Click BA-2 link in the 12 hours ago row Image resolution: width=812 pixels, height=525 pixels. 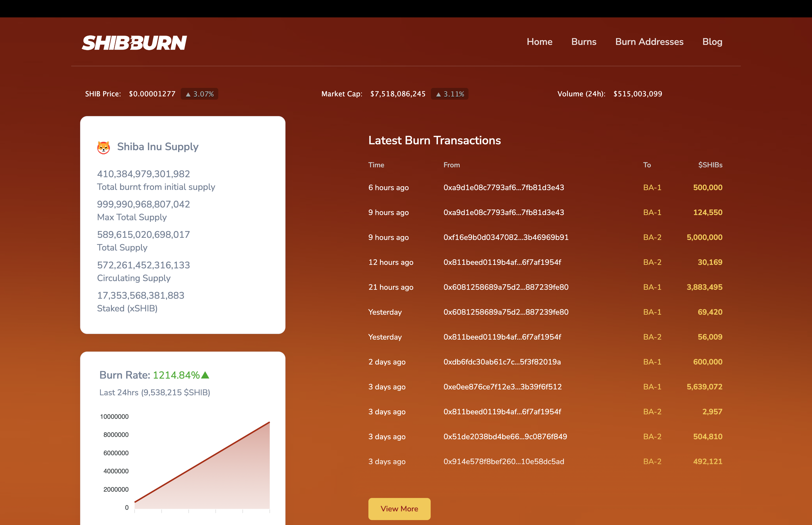652,262
